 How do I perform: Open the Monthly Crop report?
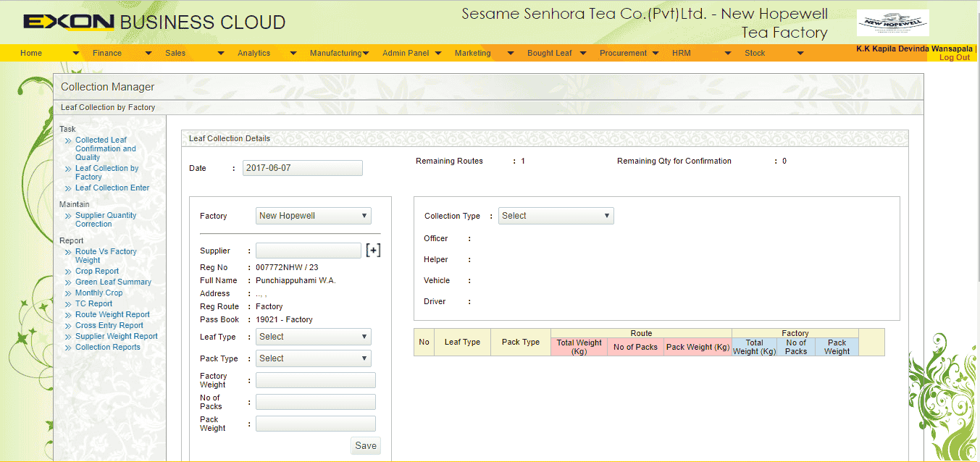(99, 293)
